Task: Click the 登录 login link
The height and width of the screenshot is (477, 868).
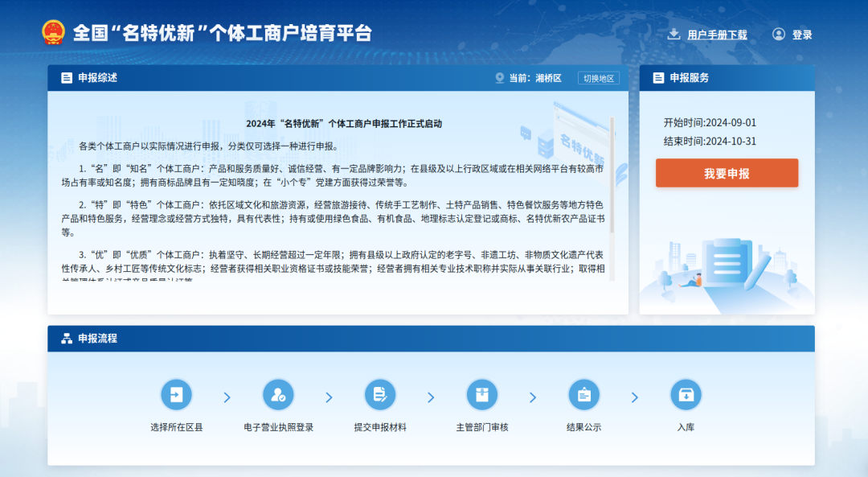Action: (802, 35)
